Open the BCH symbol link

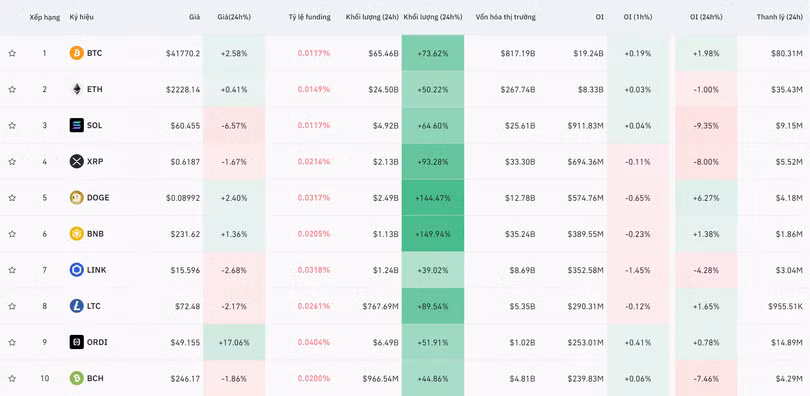click(x=95, y=378)
